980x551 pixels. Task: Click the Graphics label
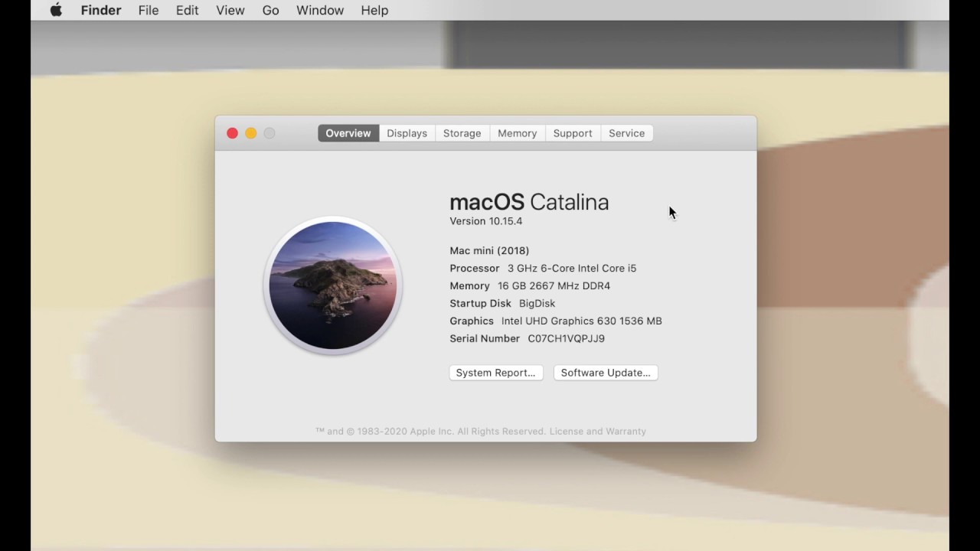[472, 321]
